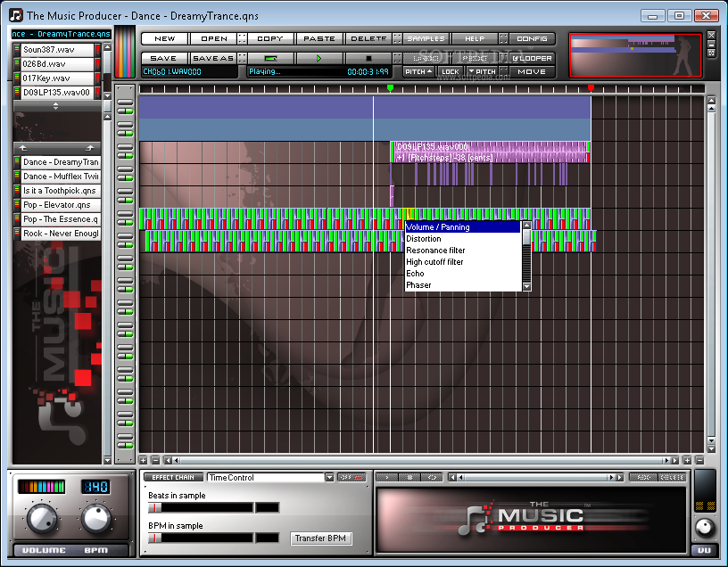The image size is (728, 567).
Task: Click the rainbow color strip beside the toolbar
Action: pos(124,52)
